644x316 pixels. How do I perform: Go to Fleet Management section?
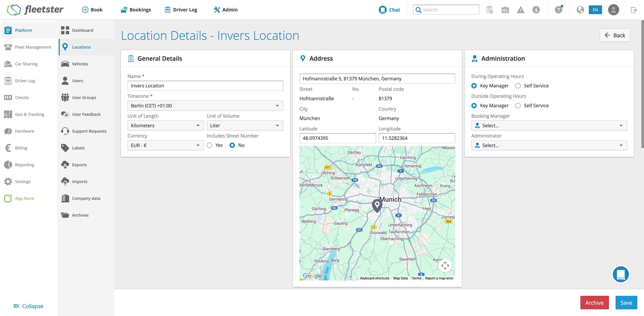pyautogui.click(x=33, y=47)
